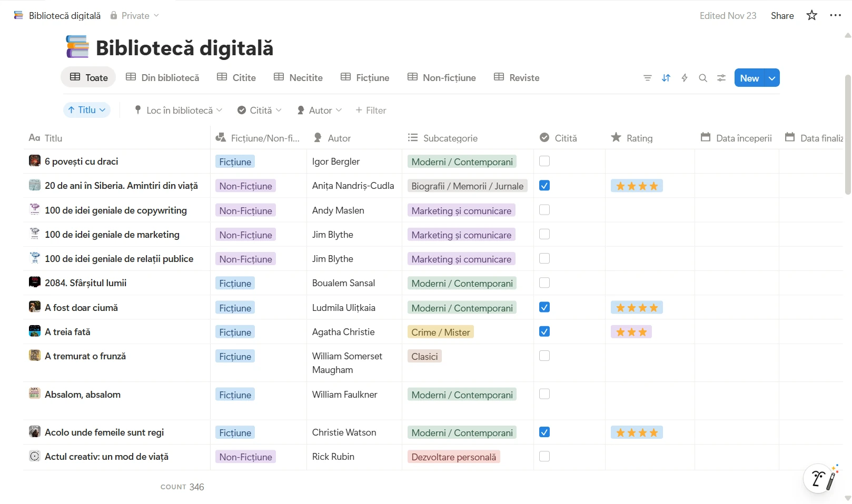Open the book titled Absalom, absalom

pos(83,395)
